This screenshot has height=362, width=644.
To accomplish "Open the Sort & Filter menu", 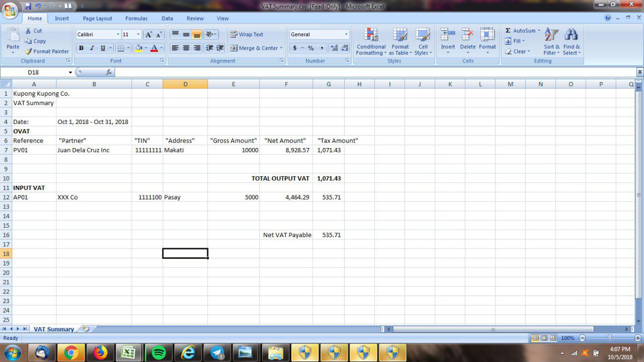I will 551,42.
